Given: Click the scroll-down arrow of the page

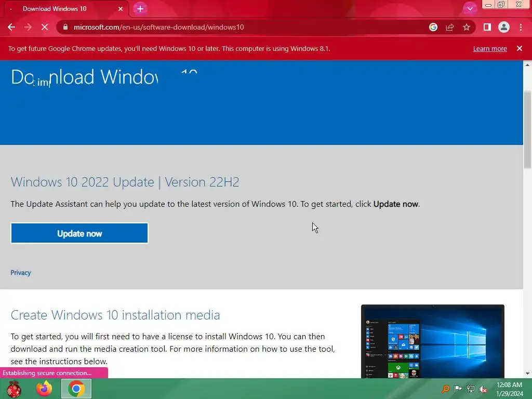Looking at the screenshot, I should click(x=528, y=374).
